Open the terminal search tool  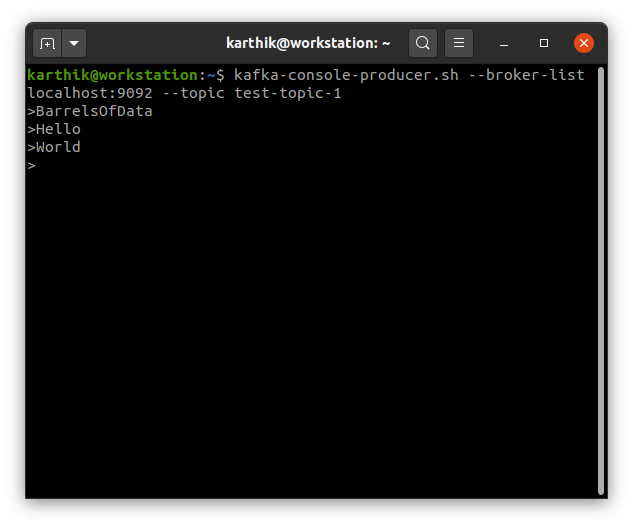coord(423,43)
